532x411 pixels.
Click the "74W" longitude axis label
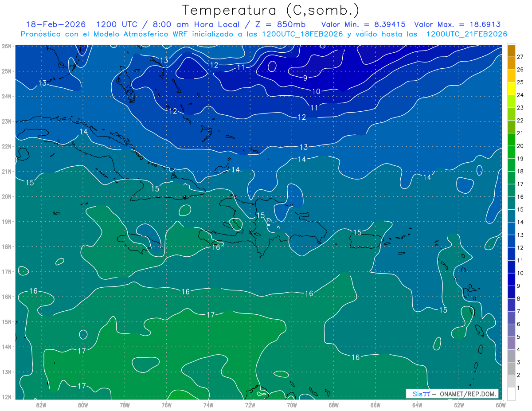[x=208, y=404]
